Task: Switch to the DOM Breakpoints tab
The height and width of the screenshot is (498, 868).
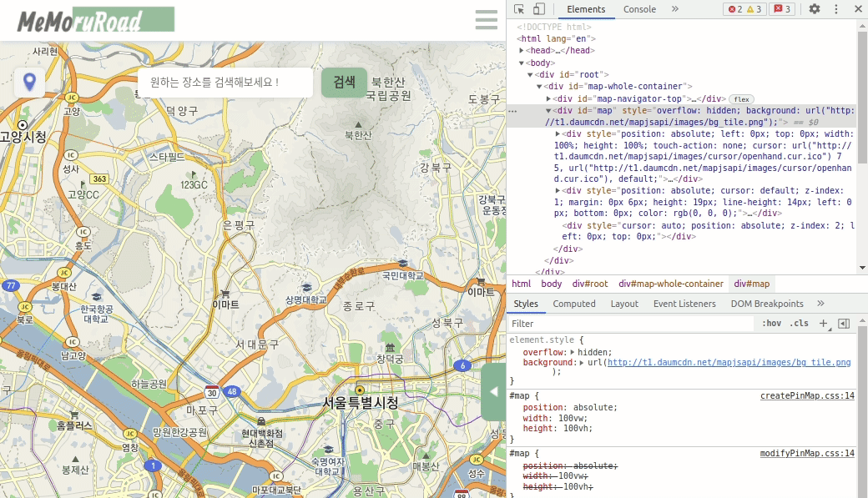Action: [x=767, y=304]
